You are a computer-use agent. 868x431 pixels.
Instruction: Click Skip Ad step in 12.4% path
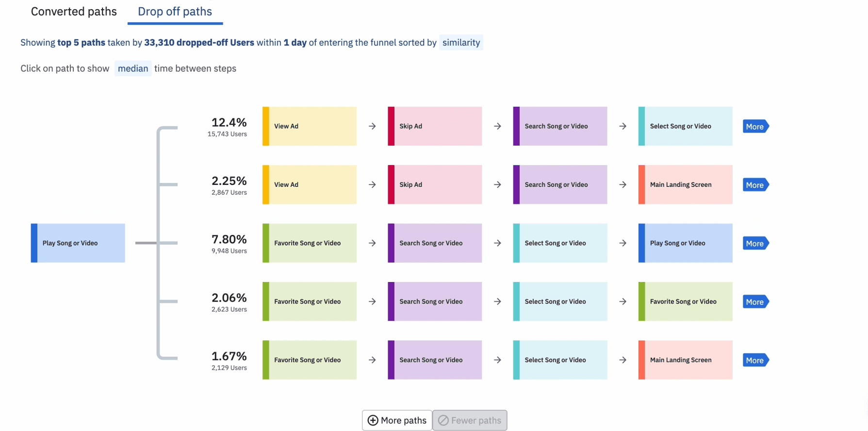tap(435, 126)
